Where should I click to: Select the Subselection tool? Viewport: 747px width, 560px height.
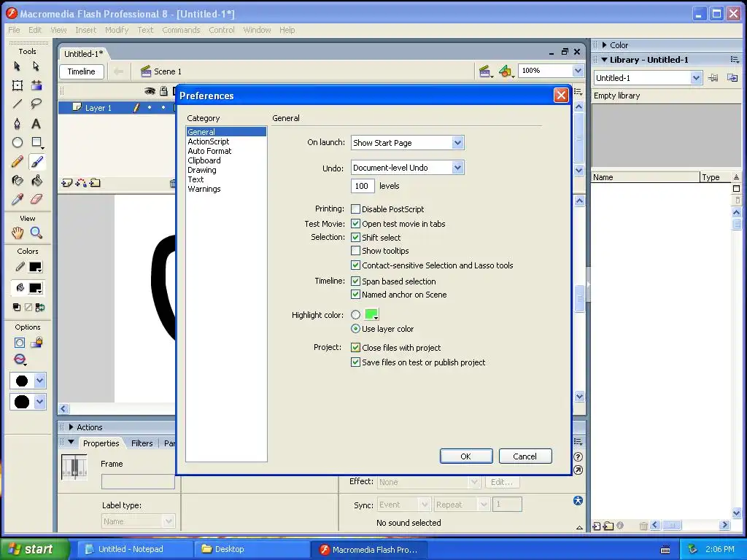point(36,66)
